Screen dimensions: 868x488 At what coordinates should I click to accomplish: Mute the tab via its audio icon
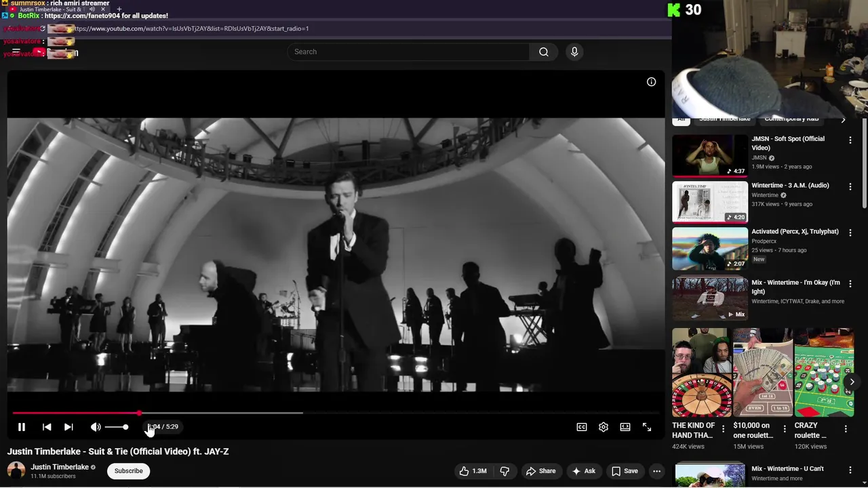[x=92, y=9]
